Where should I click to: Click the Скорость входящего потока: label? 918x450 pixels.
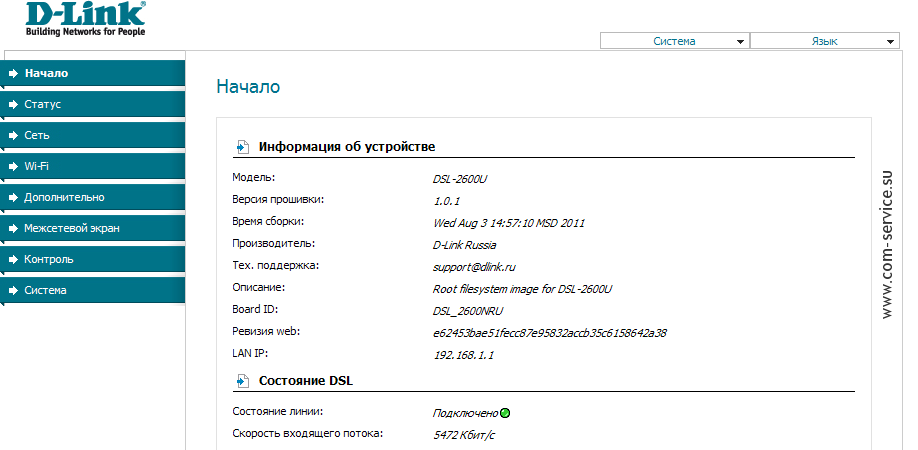click(307, 434)
